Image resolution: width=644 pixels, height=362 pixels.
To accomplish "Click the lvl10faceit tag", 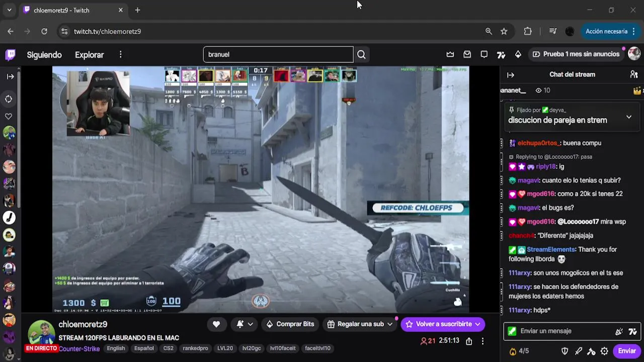I will [x=283, y=348].
